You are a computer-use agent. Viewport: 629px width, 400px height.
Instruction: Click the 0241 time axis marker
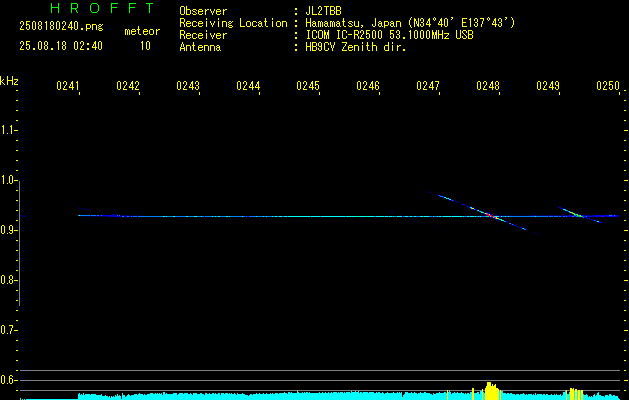[x=67, y=86]
